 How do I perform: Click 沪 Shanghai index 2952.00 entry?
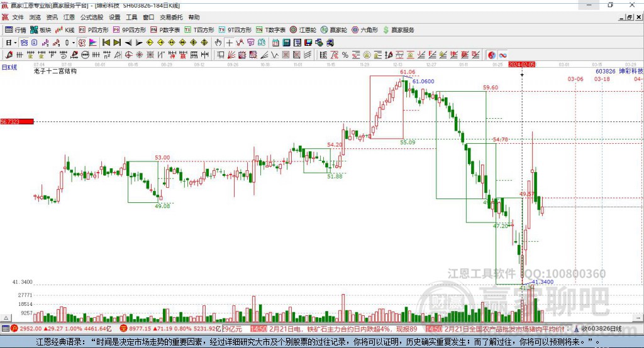[62, 329]
